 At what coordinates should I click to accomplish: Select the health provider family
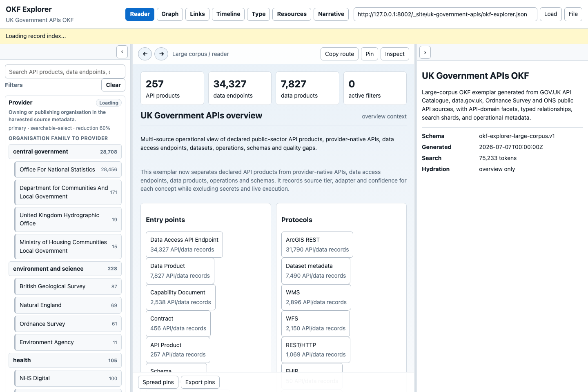tap(65, 360)
